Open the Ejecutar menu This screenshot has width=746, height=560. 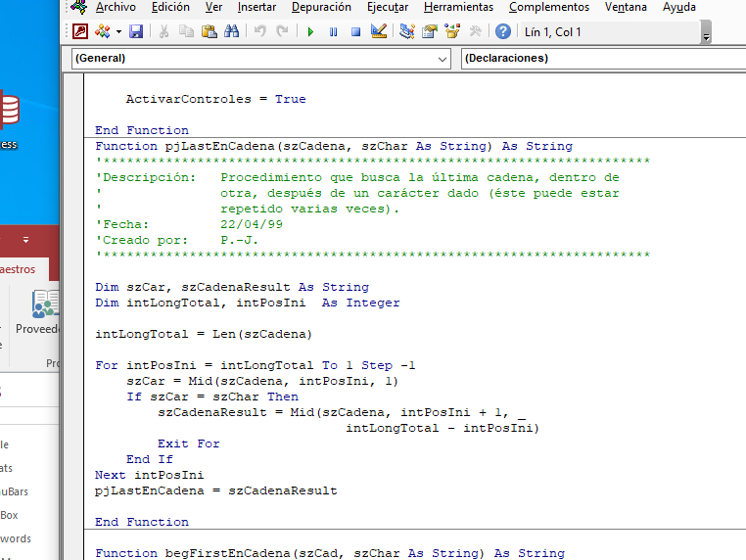tap(388, 7)
